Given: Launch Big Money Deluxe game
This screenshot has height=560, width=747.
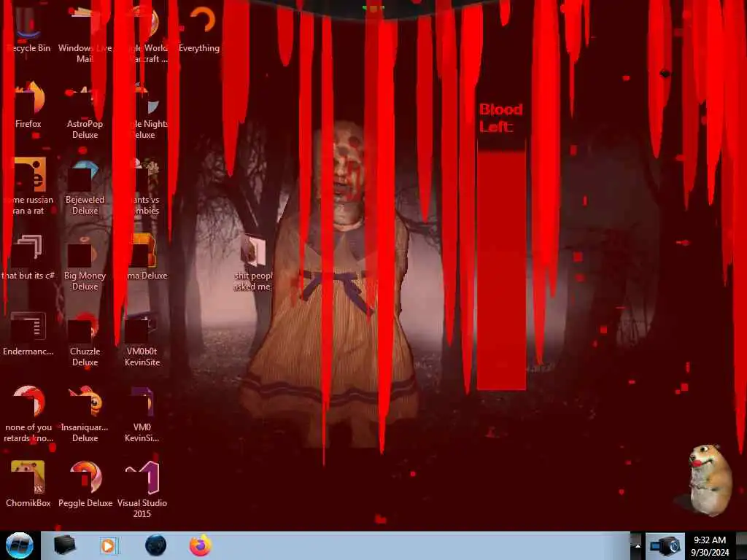Looking at the screenshot, I should (x=85, y=262).
